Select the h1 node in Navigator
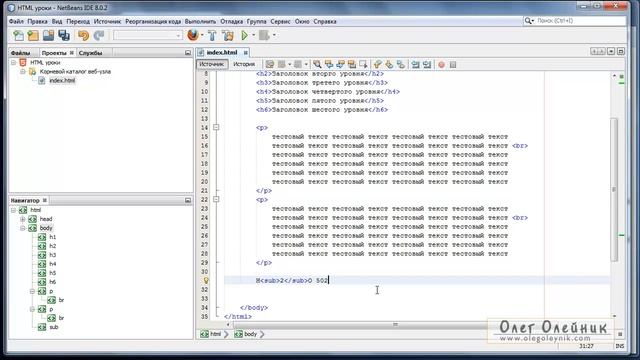This screenshot has height=360, width=640. coord(53,237)
